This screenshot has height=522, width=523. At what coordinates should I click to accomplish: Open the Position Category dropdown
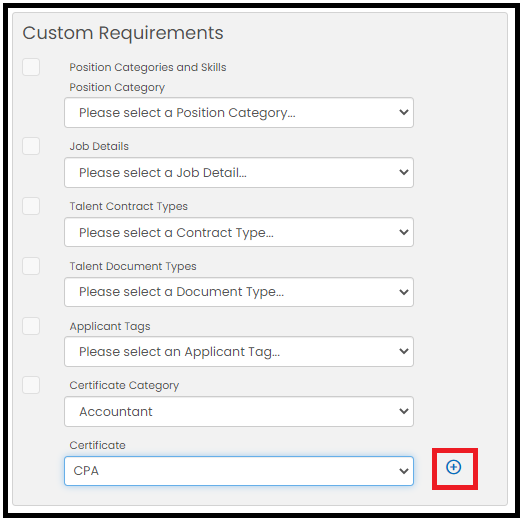coord(239,112)
